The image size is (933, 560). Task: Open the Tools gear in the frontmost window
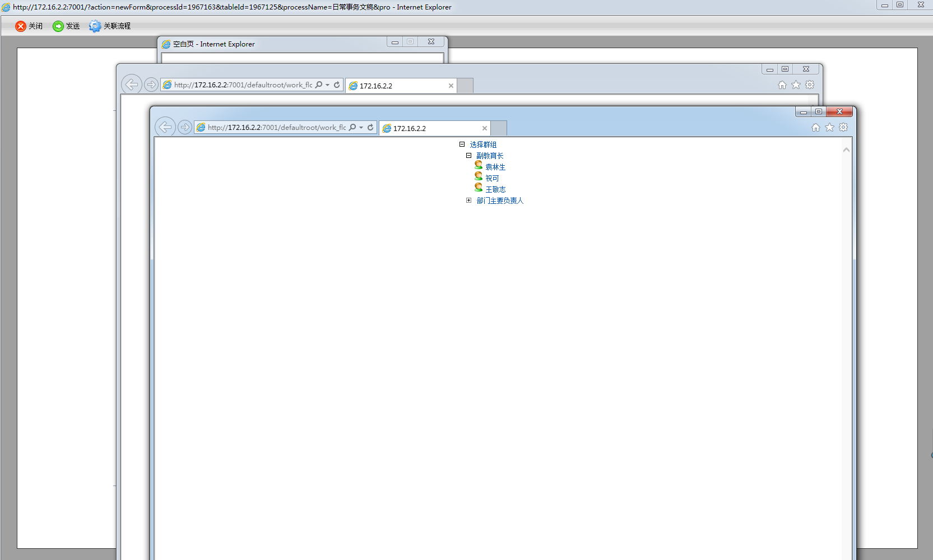click(x=843, y=128)
